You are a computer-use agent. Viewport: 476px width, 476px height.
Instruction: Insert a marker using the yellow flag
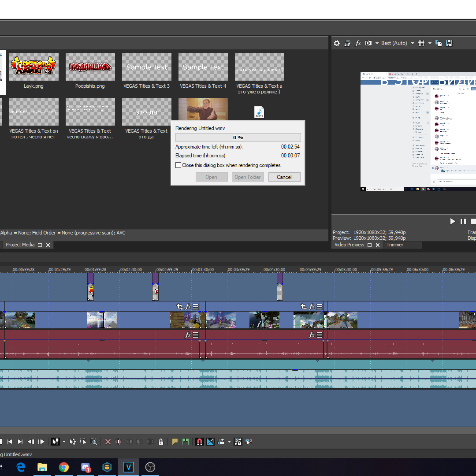tap(175, 442)
